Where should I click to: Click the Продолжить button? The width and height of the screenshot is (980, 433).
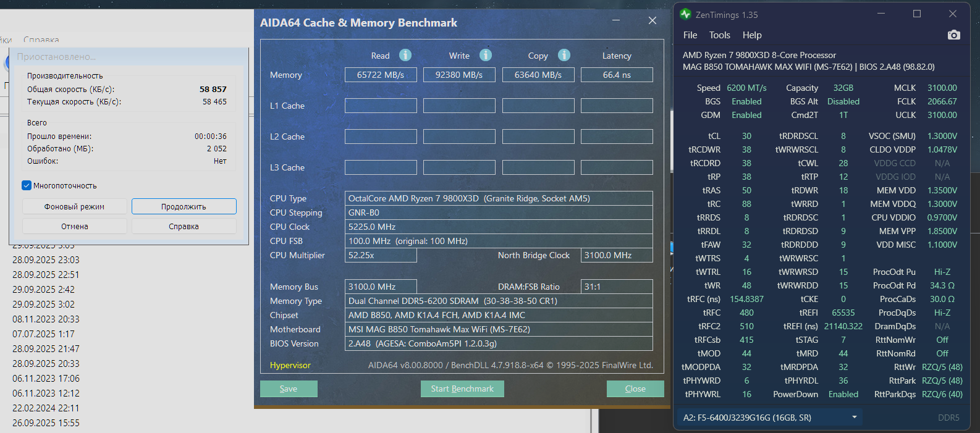(184, 206)
